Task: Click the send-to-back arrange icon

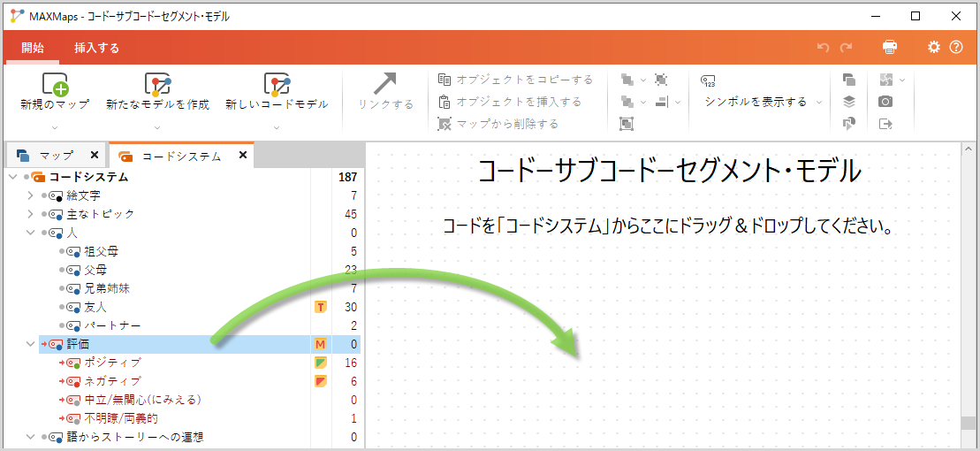Action: click(x=627, y=102)
